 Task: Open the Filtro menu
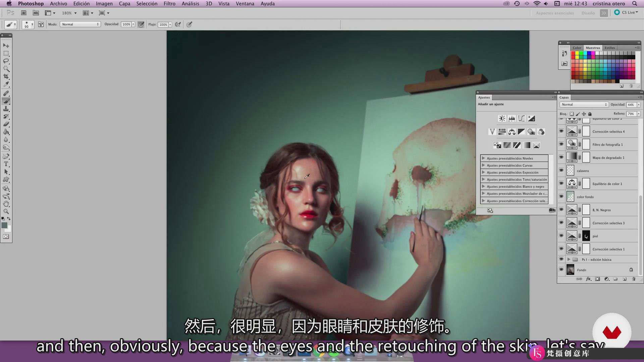pos(169,4)
